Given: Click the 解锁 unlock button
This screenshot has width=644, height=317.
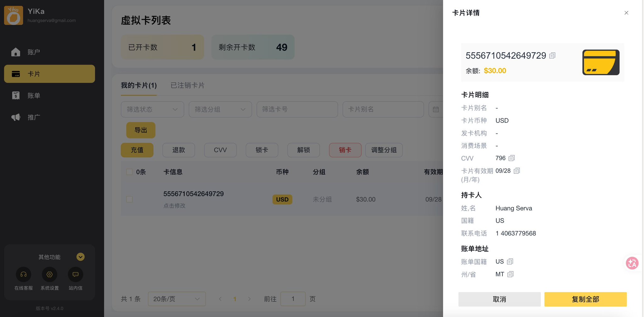Looking at the screenshot, I should tap(304, 150).
